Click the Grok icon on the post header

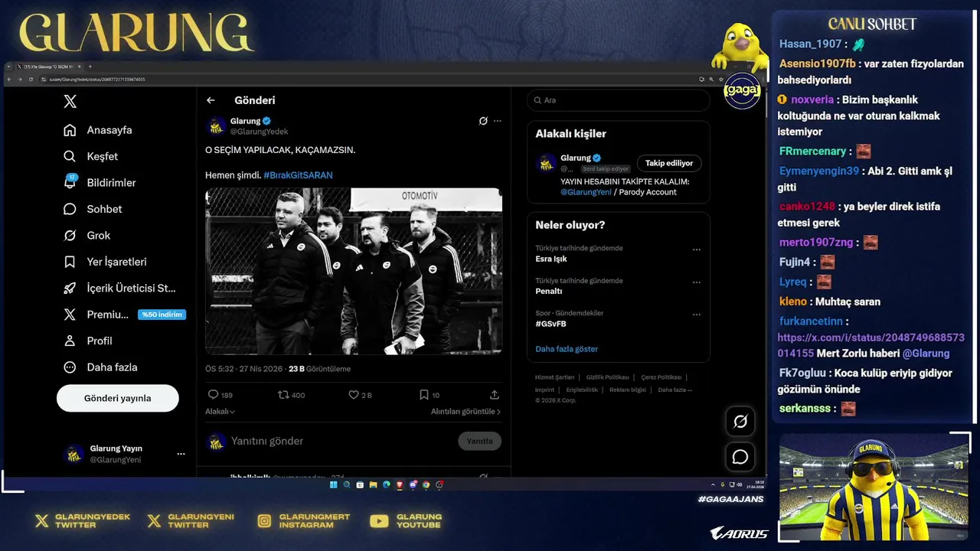coord(483,121)
